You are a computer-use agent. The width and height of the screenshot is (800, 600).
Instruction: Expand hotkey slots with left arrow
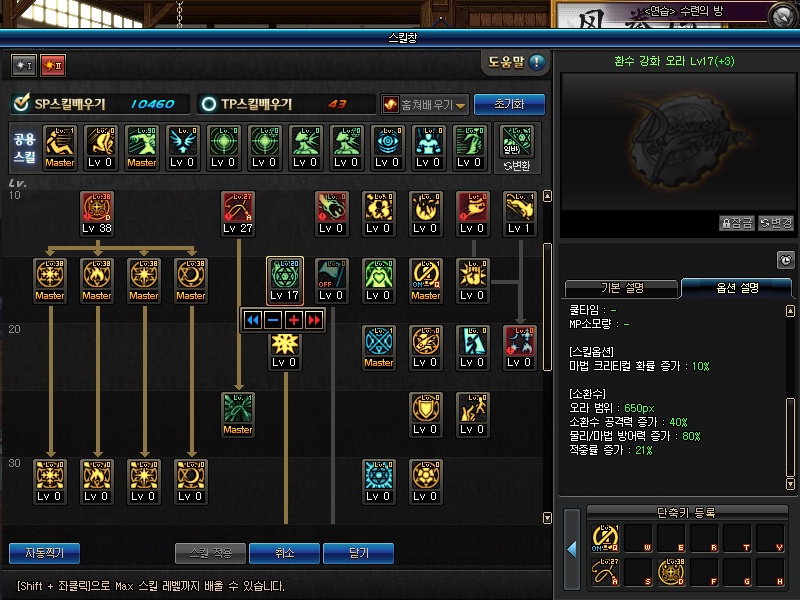click(571, 549)
